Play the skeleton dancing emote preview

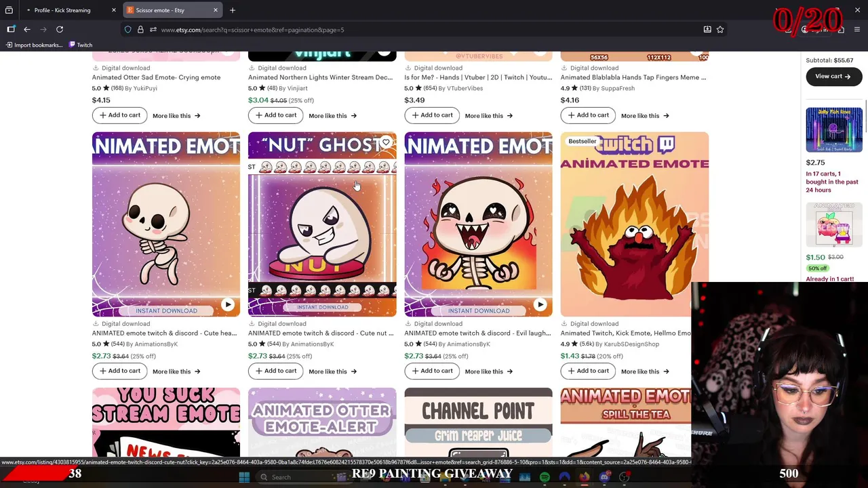click(228, 304)
